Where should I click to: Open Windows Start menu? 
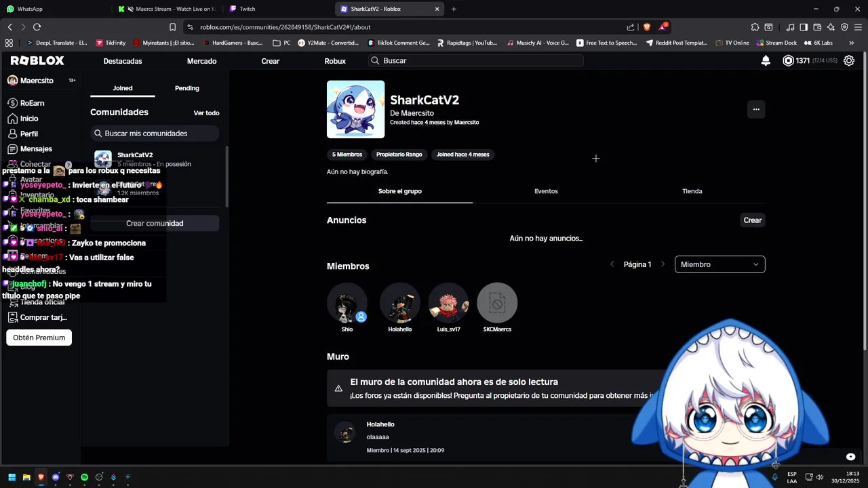click(x=12, y=477)
